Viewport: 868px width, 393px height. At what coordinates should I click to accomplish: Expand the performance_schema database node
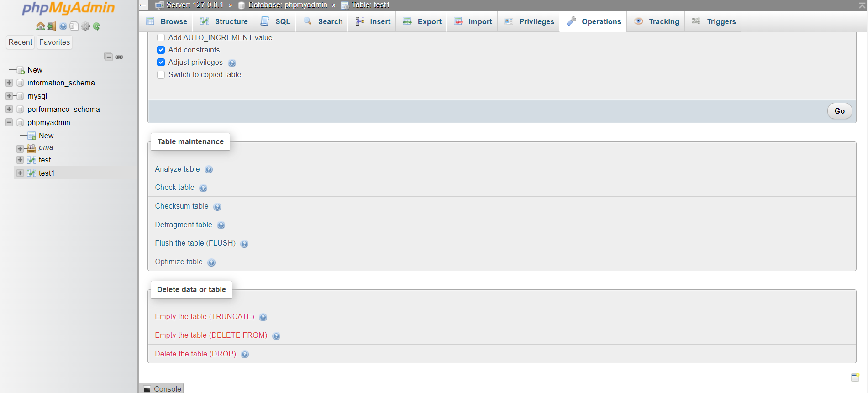(x=9, y=109)
